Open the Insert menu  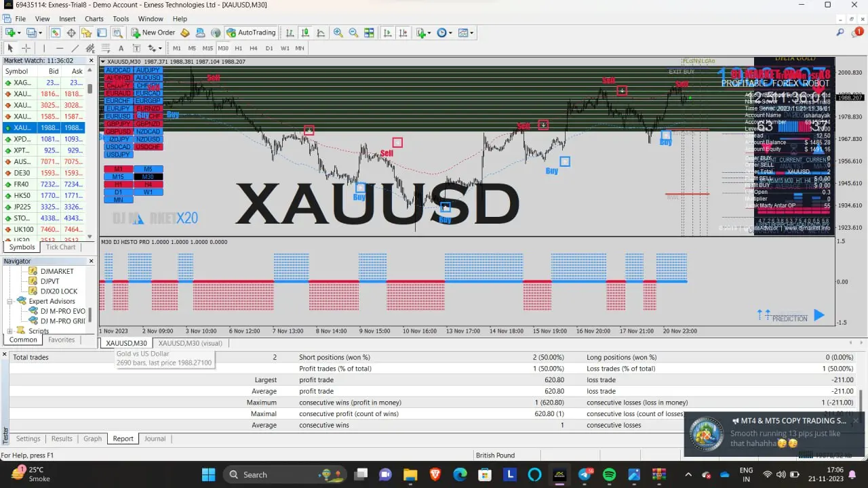[67, 19]
